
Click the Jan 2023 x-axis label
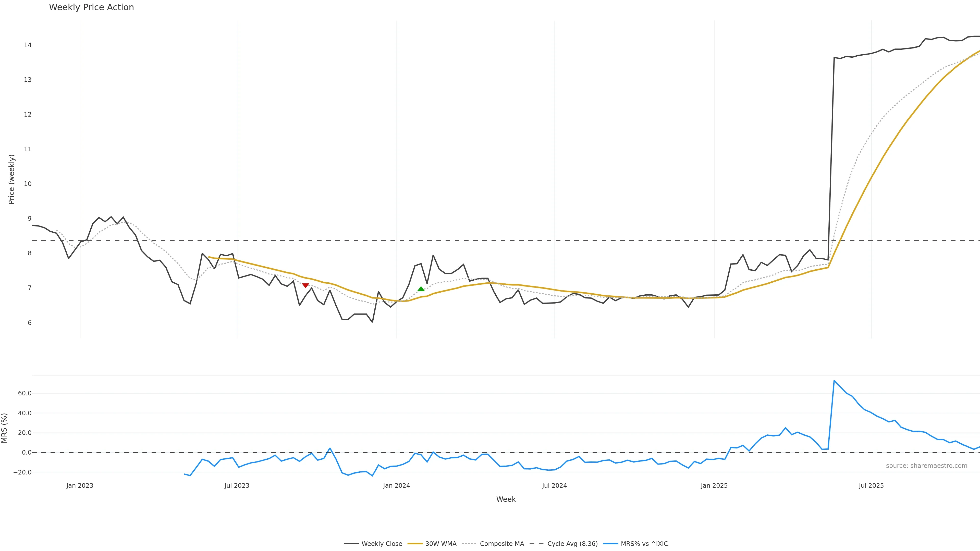[x=80, y=486]
